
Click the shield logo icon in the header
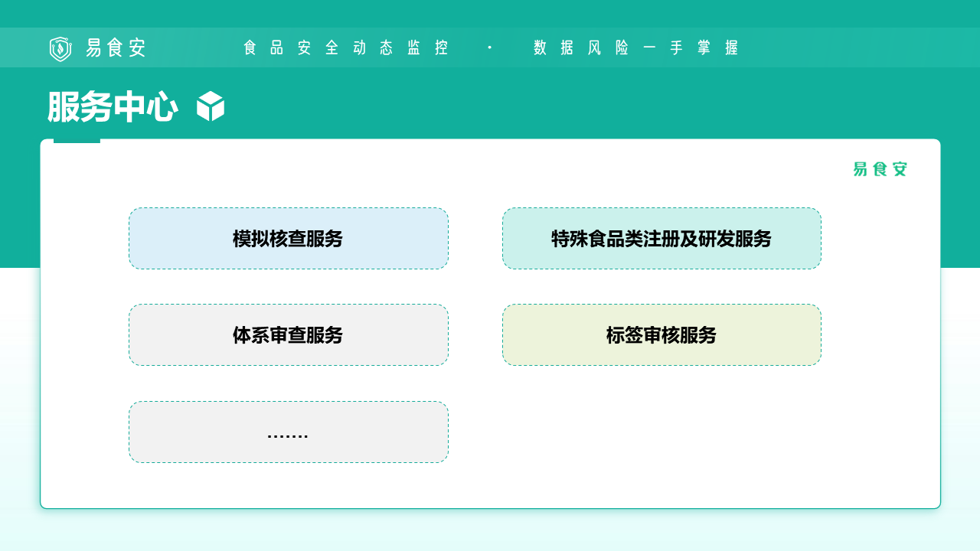point(60,48)
